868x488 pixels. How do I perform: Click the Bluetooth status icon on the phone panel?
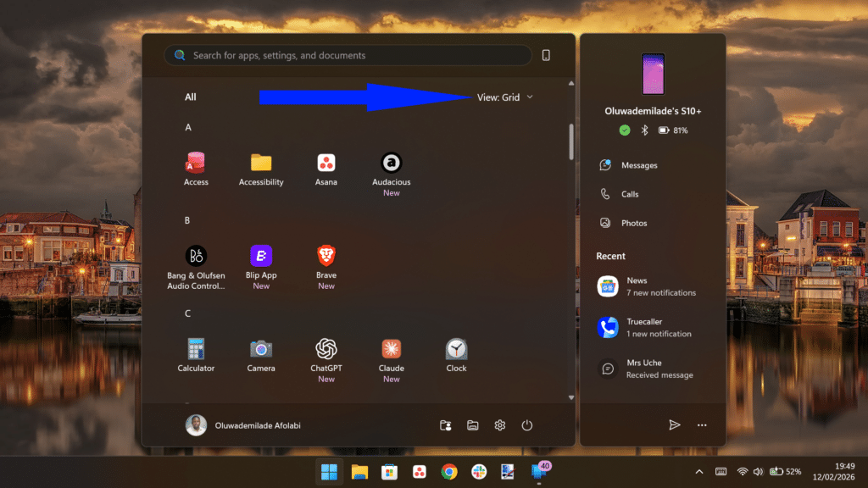pos(647,130)
